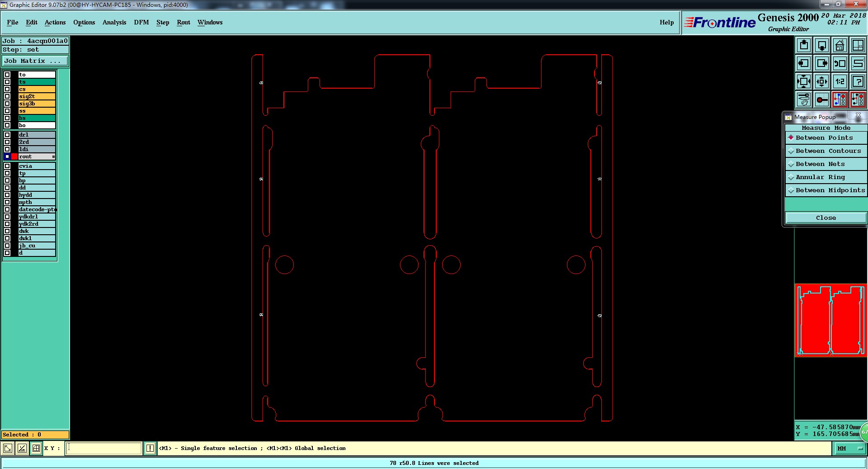Viewport: 868px width, 469px height.
Task: Select Annular Ring measure mode
Action: coord(826,177)
